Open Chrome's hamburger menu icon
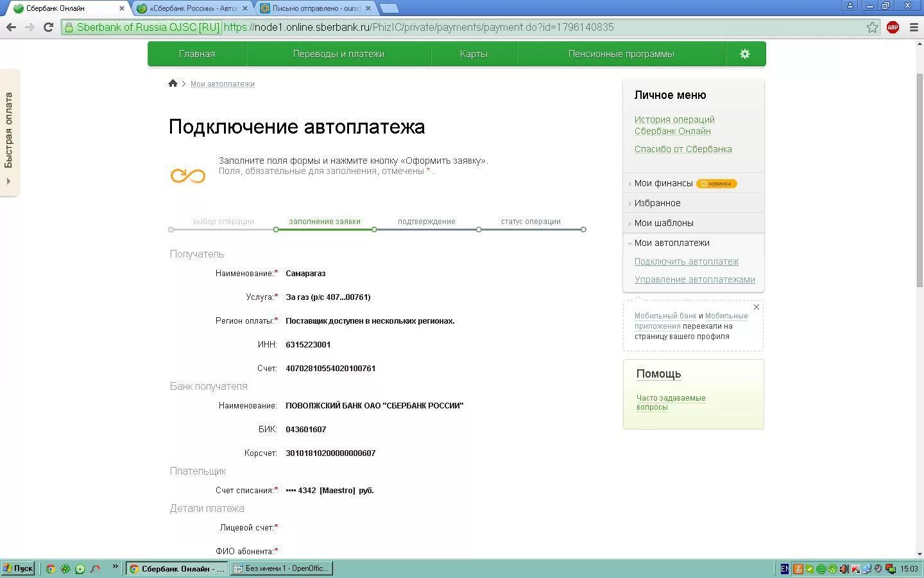The width and height of the screenshot is (924, 578). pos(914,28)
